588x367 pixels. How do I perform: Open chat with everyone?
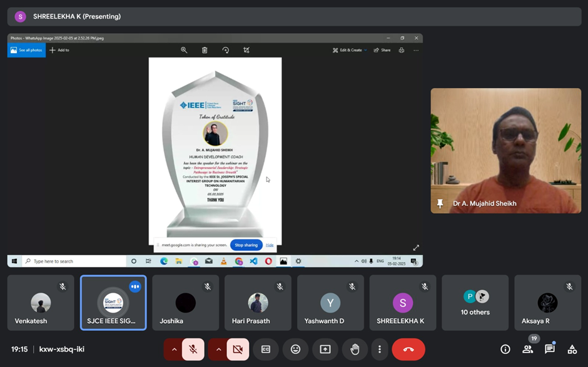[550, 349]
